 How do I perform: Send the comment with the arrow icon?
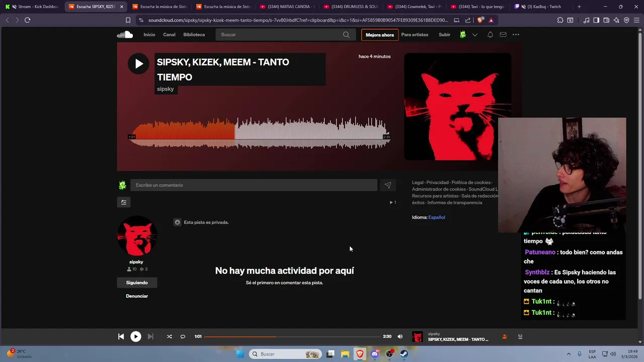point(388,185)
